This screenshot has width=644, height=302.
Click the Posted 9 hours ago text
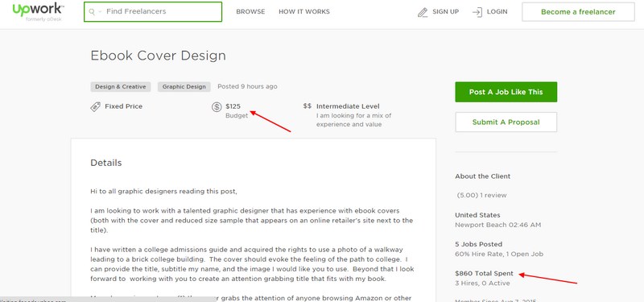tap(247, 87)
